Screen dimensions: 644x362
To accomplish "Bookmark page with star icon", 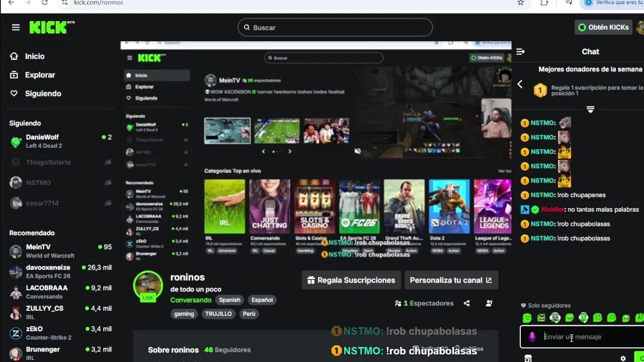I will point(521,3).
